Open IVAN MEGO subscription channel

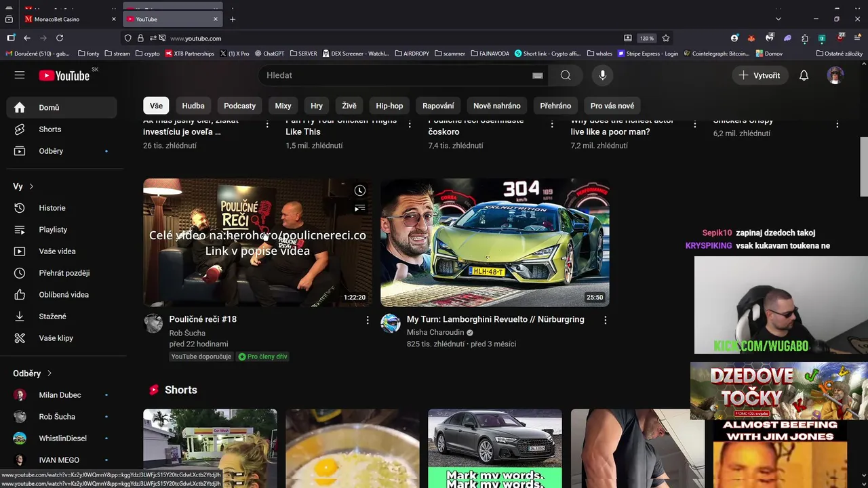(62, 460)
